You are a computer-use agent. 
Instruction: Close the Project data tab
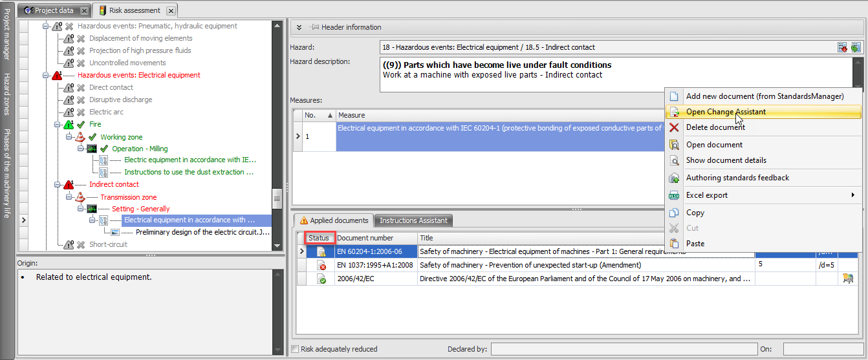[x=84, y=11]
